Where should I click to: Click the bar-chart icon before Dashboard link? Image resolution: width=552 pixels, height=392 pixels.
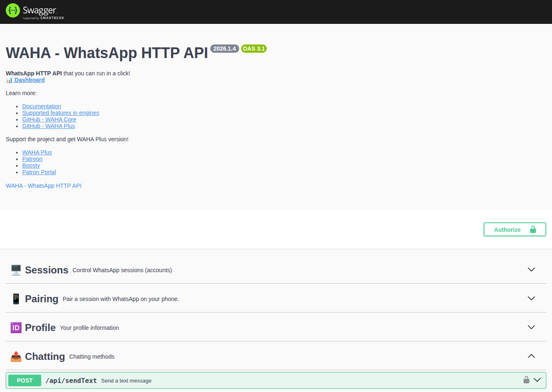(9, 79)
